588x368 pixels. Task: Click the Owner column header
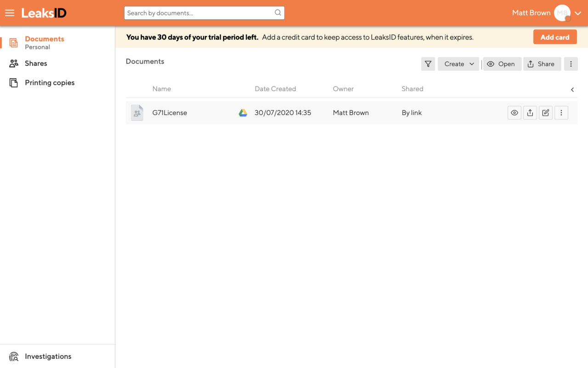[343, 89]
